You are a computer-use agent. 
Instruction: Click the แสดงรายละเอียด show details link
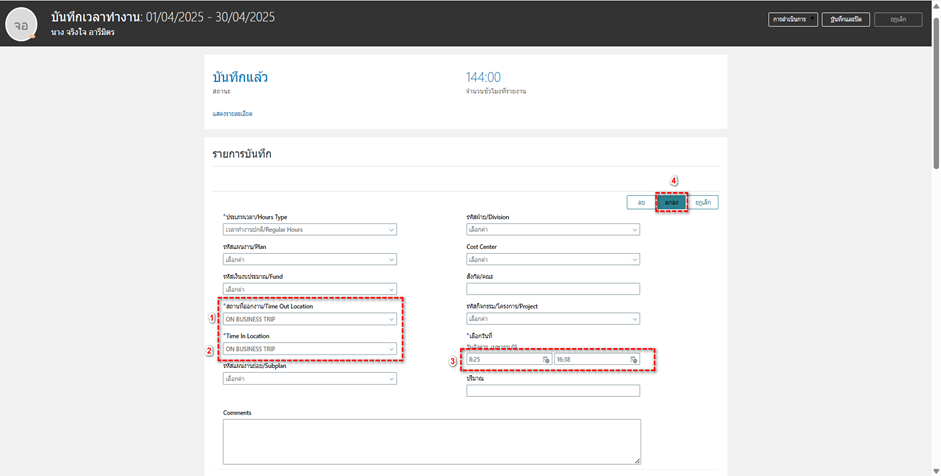coord(233,114)
